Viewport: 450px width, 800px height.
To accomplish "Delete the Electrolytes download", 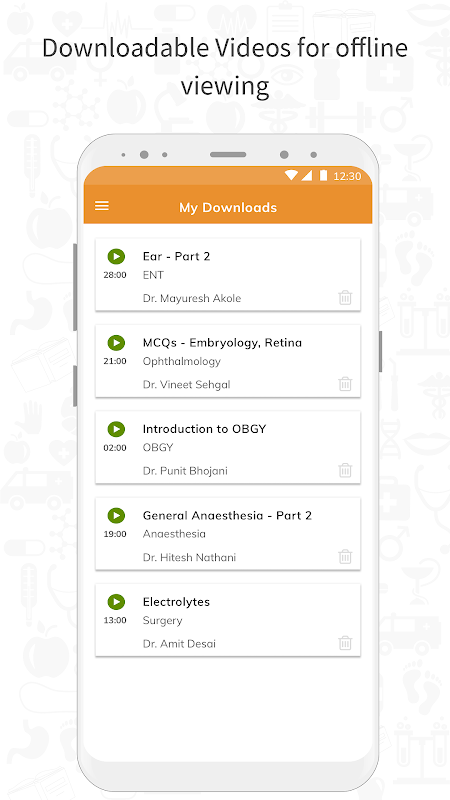I will tap(345, 643).
